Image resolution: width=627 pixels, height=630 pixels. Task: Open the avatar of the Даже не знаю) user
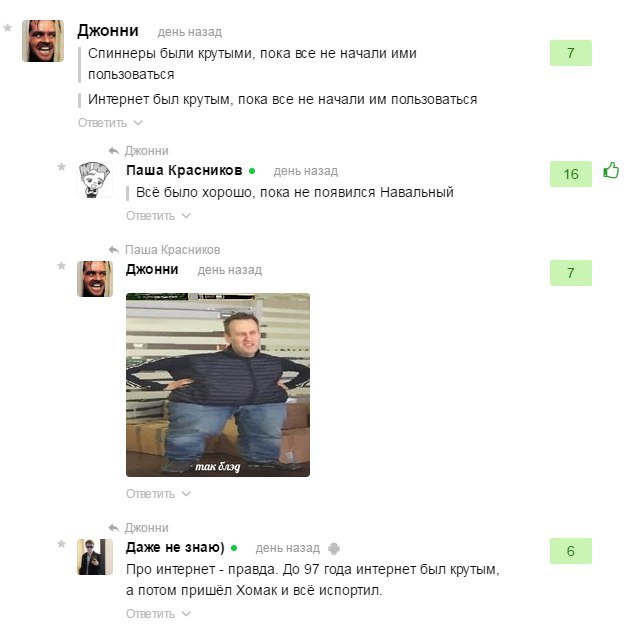(95, 557)
